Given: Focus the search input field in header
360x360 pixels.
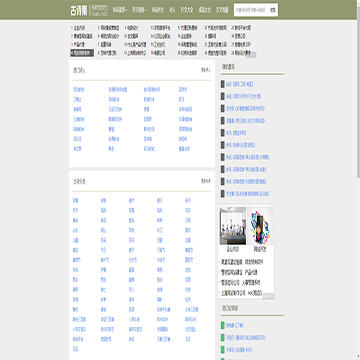Looking at the screenshot, I should click(x=251, y=10).
